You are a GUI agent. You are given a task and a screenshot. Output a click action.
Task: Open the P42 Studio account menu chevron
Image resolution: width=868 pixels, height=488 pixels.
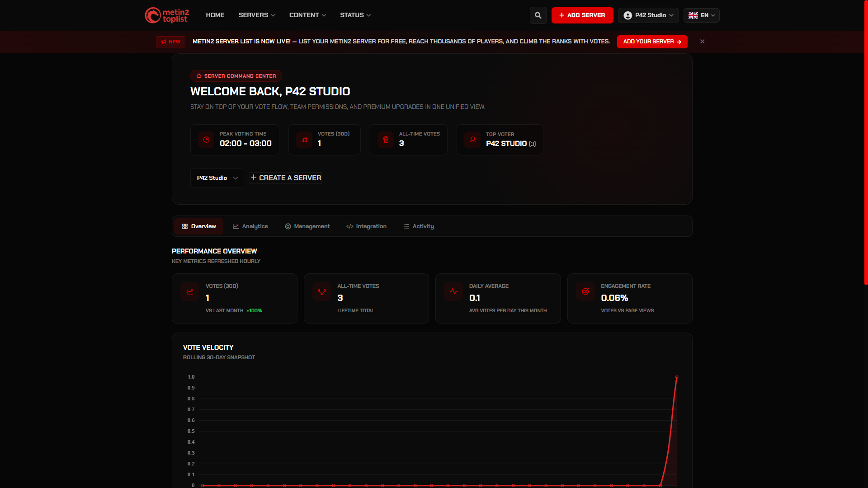(x=671, y=15)
